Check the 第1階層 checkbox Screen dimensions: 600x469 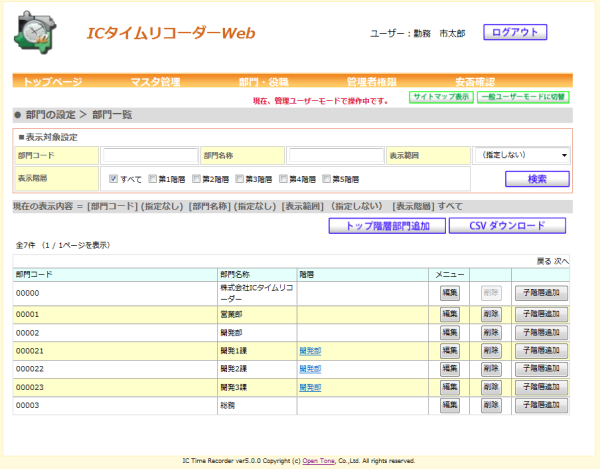152,179
